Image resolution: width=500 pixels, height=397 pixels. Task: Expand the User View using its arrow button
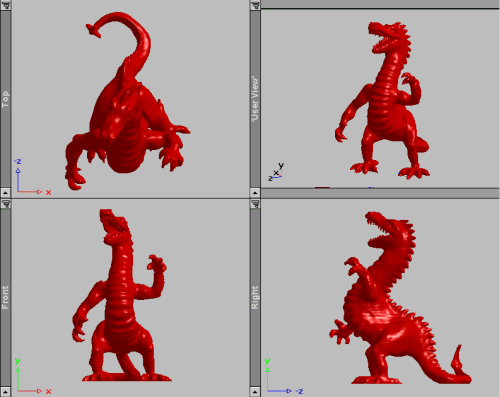click(x=255, y=192)
